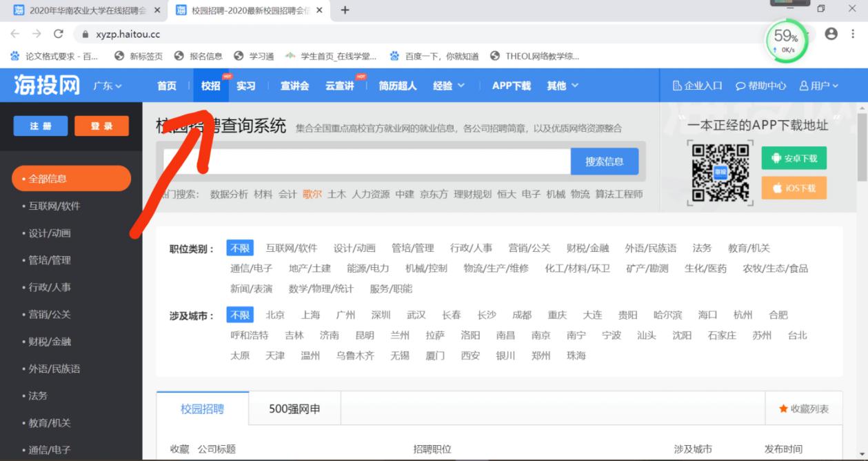
Task: Click the QR code for APP download
Action: tap(720, 172)
